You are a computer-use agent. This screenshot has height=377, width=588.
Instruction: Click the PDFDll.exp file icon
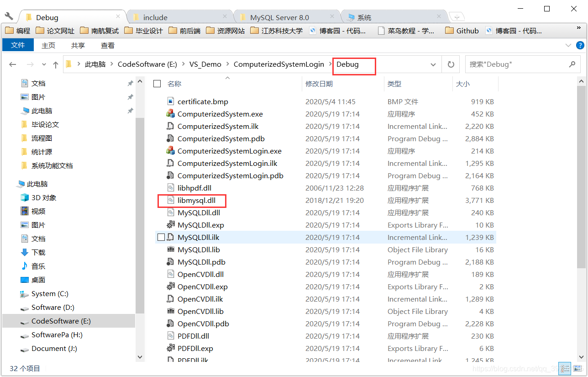pos(170,348)
